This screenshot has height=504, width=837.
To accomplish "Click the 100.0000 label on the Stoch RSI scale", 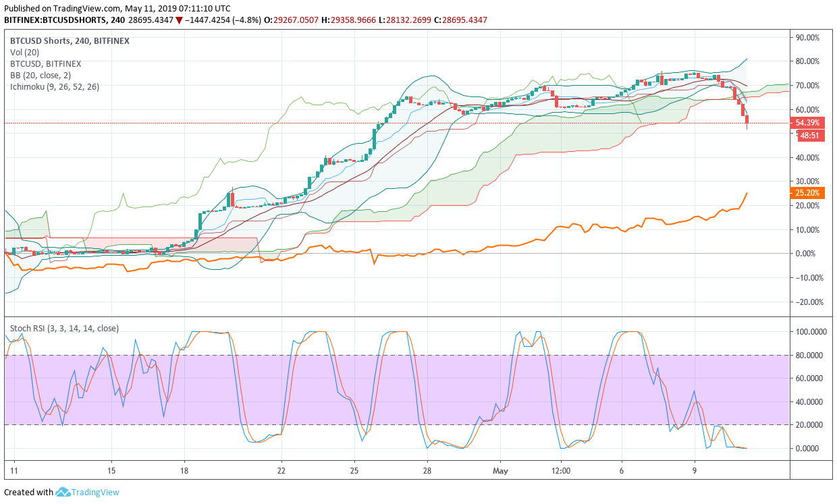I will click(810, 331).
